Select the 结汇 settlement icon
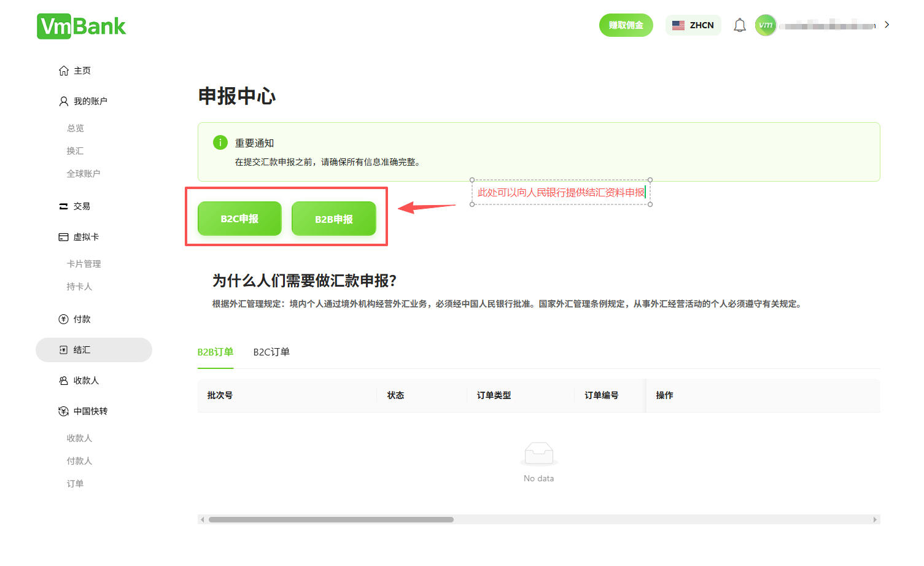Image resolution: width=924 pixels, height=566 pixels. pos(64,349)
